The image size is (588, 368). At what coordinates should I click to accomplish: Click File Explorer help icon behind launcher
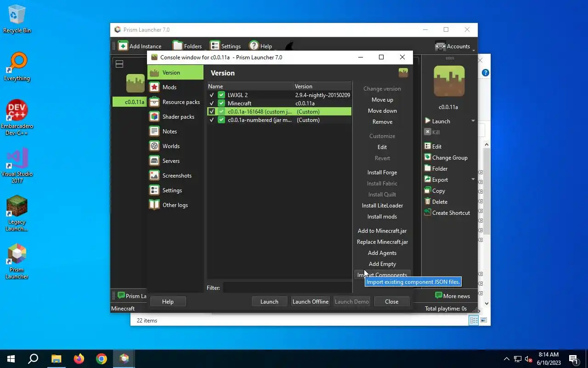(485, 73)
